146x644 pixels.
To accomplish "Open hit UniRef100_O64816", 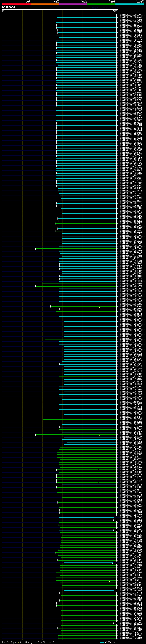I will tap(131, 30).
